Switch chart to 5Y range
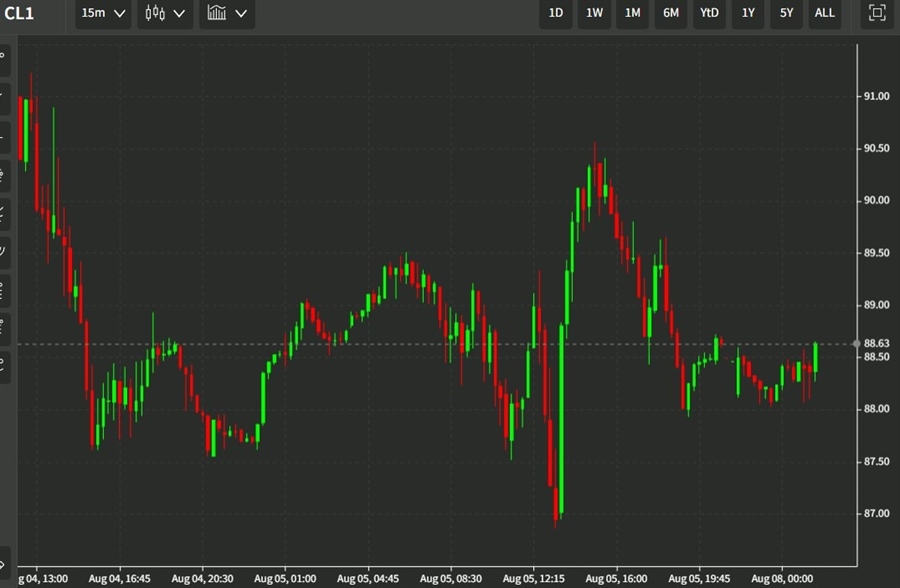 tap(786, 13)
